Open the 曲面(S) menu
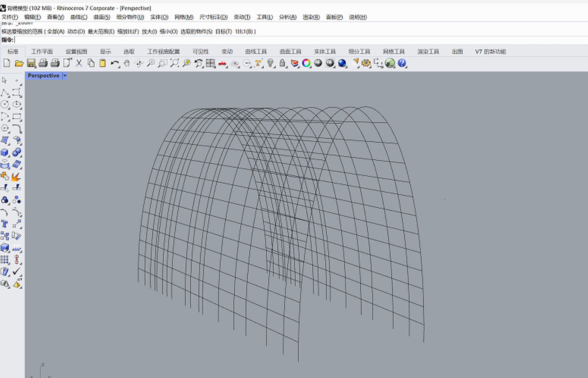This screenshot has height=378, width=588. pos(102,17)
